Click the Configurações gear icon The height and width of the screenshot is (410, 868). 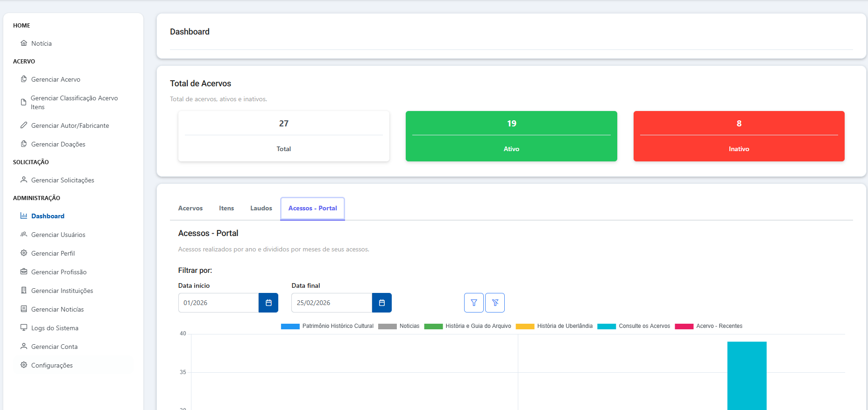[x=24, y=365]
